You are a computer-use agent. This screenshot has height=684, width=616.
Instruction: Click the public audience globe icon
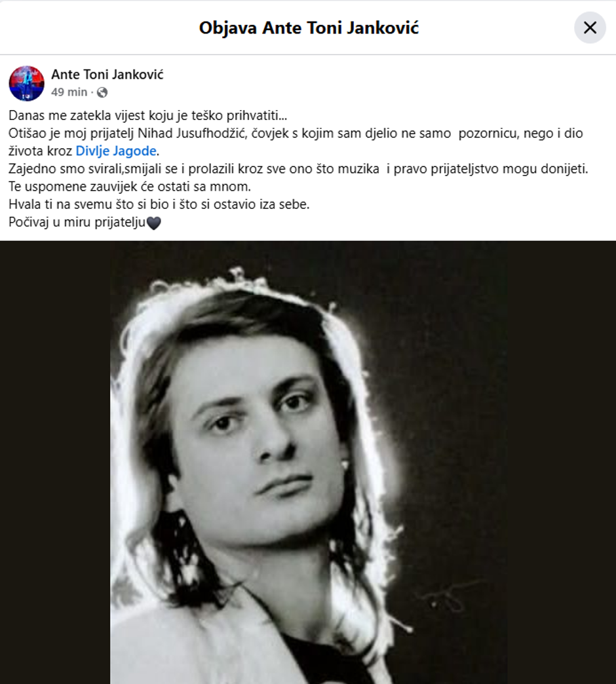(x=102, y=92)
